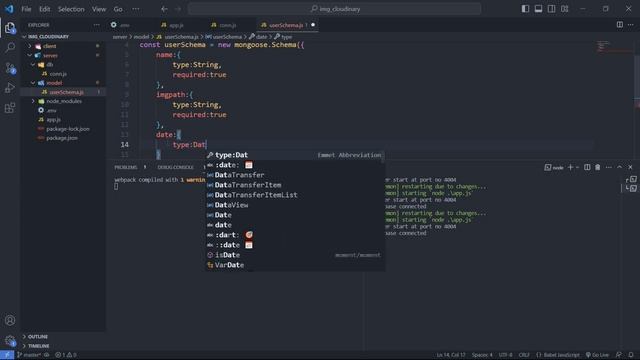
Task: Open the Search view in activity bar
Action: (10, 47)
